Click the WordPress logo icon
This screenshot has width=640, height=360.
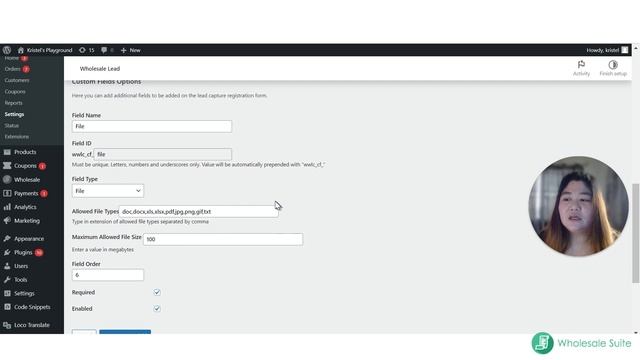7,50
